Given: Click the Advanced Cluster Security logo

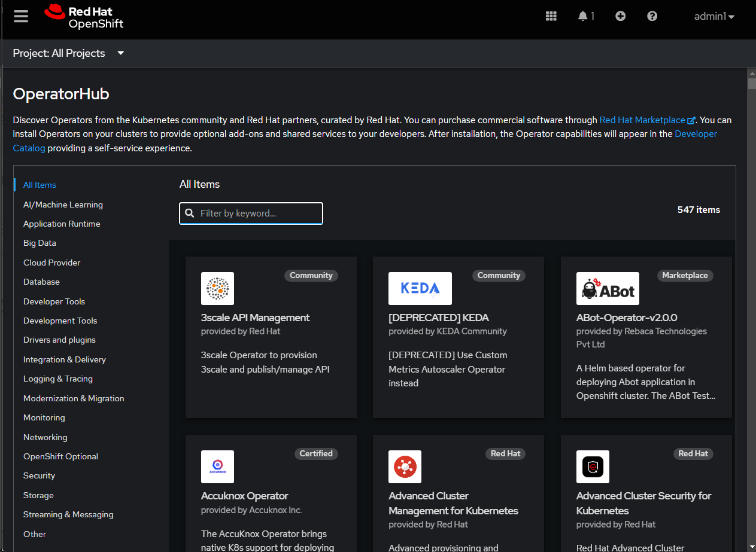Looking at the screenshot, I should (x=593, y=466).
